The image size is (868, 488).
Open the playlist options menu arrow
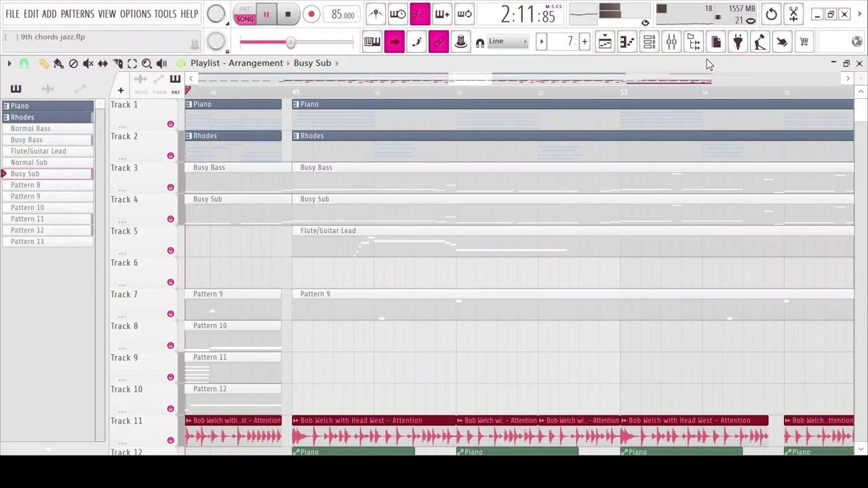point(9,63)
